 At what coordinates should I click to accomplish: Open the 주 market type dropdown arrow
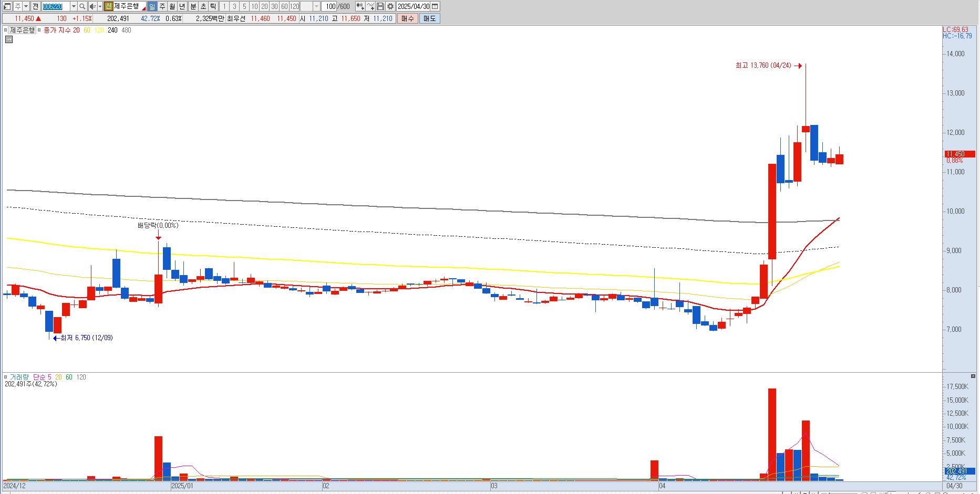[x=26, y=6]
